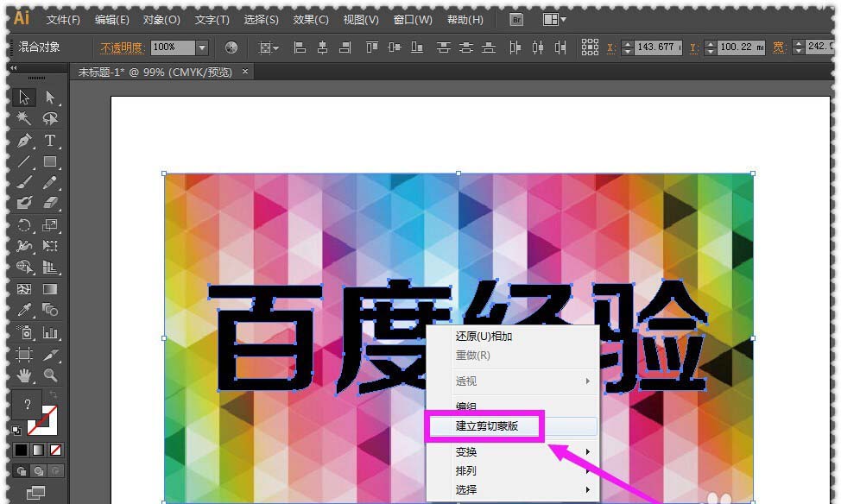841x504 pixels.
Task: Click the 宽 width label link
Action: pyautogui.click(x=778, y=47)
